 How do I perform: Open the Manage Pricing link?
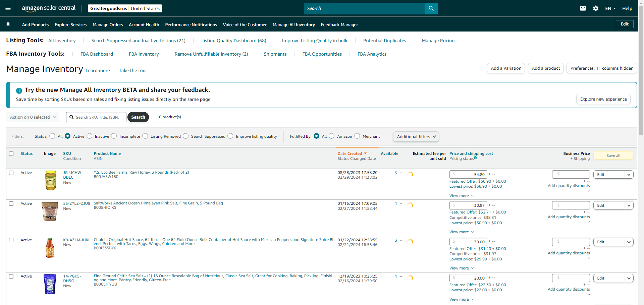(x=438, y=41)
